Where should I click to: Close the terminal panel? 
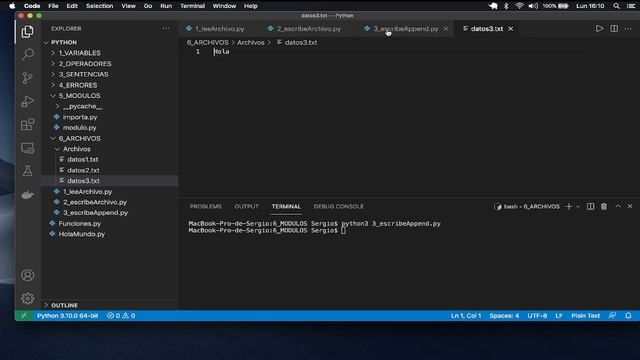630,207
